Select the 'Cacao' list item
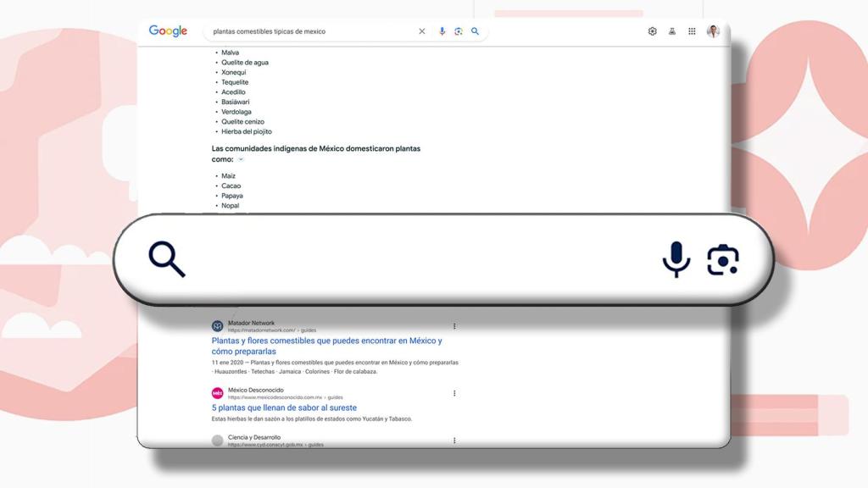Viewport: 868px width, 488px height. [231, 186]
